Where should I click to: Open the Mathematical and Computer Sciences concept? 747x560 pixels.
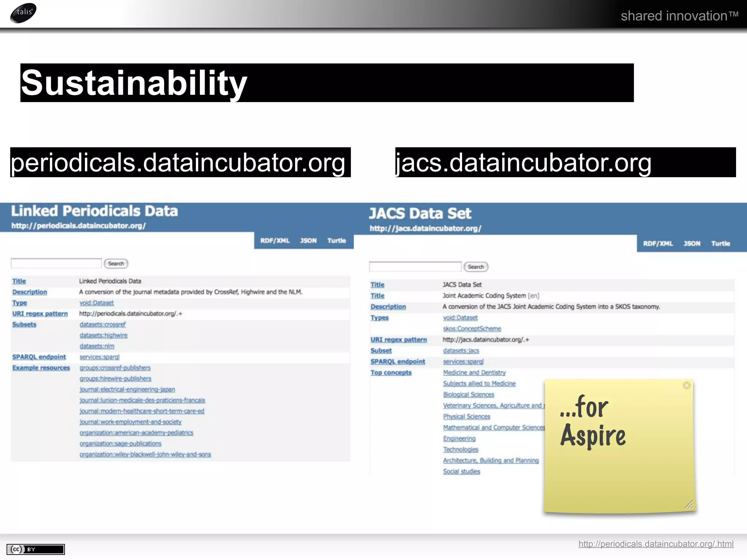pyautogui.click(x=494, y=427)
